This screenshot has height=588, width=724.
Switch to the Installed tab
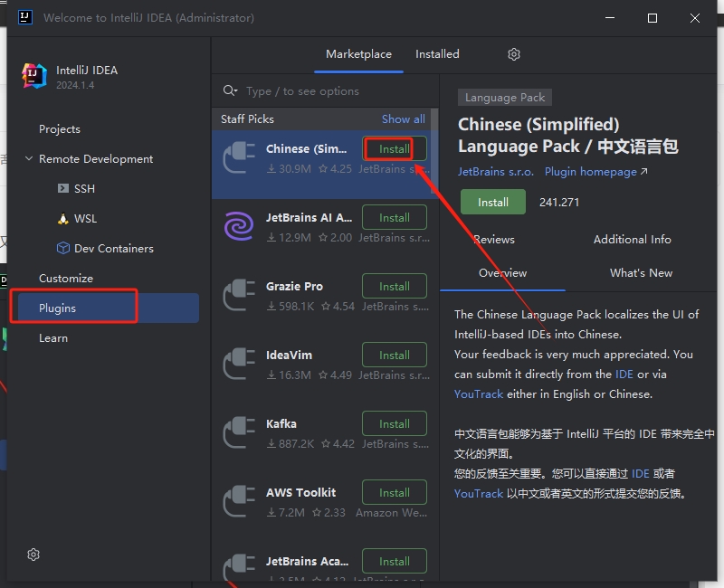[437, 54]
